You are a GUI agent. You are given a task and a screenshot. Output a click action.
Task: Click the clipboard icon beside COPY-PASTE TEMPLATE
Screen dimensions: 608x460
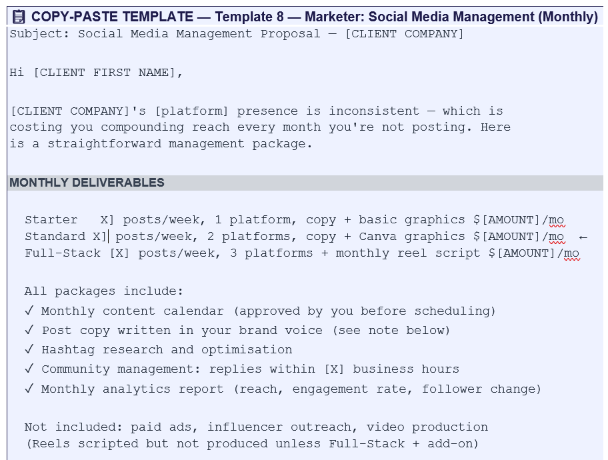(x=19, y=17)
